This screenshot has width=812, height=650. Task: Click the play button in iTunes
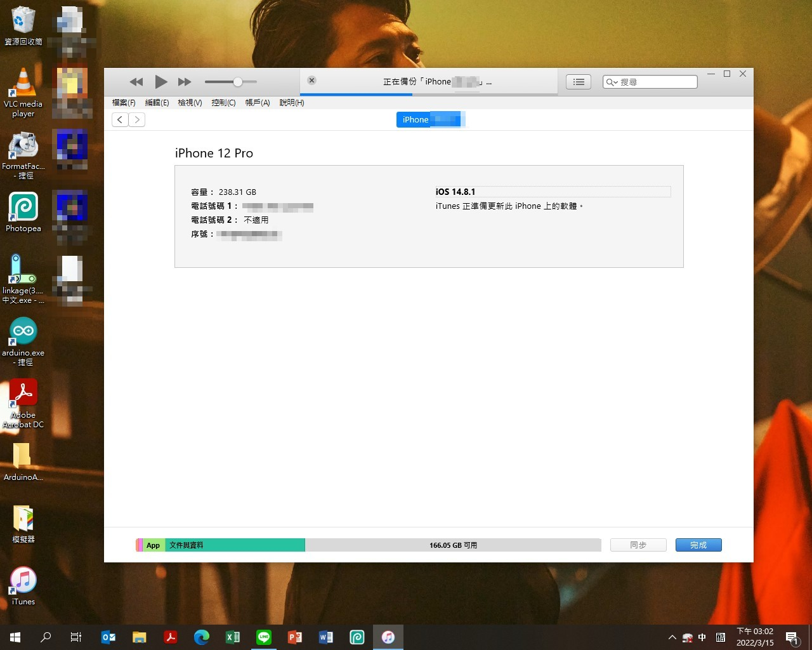point(161,82)
